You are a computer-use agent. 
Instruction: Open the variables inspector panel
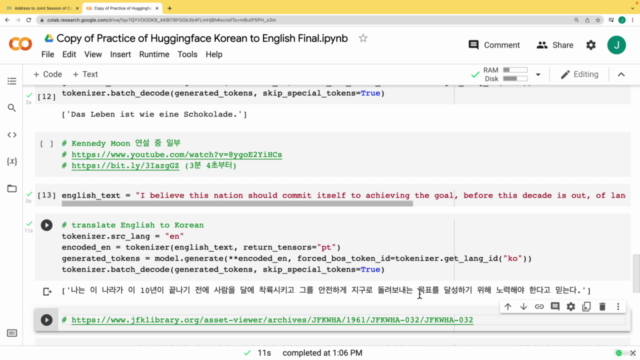12,161
